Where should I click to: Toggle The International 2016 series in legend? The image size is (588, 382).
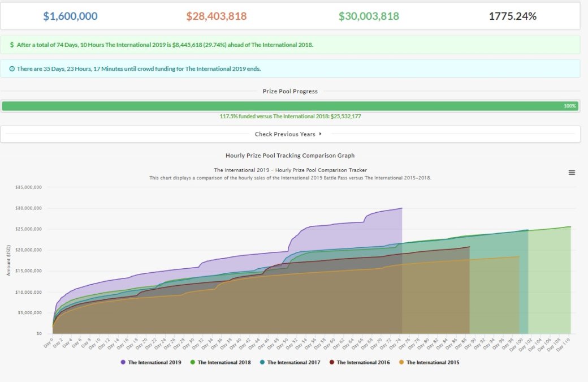(x=360, y=363)
